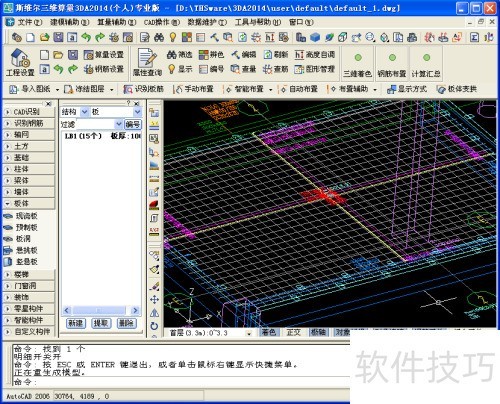This screenshot has height=404, width=500.
Task: Open the 编号 numbering tool
Action: (x=211, y=69)
